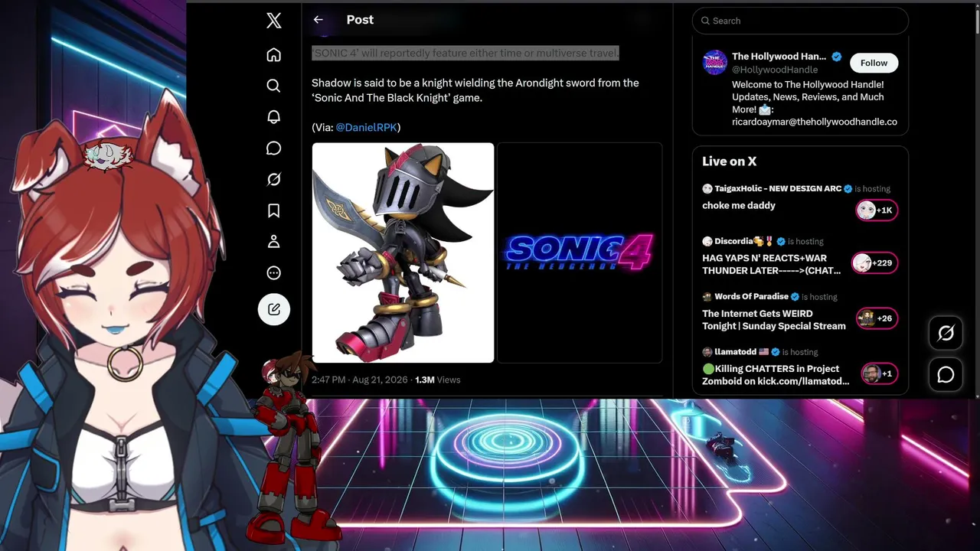Open the Bookmarks icon in the sidebar
The width and height of the screenshot is (980, 551).
coord(273,210)
